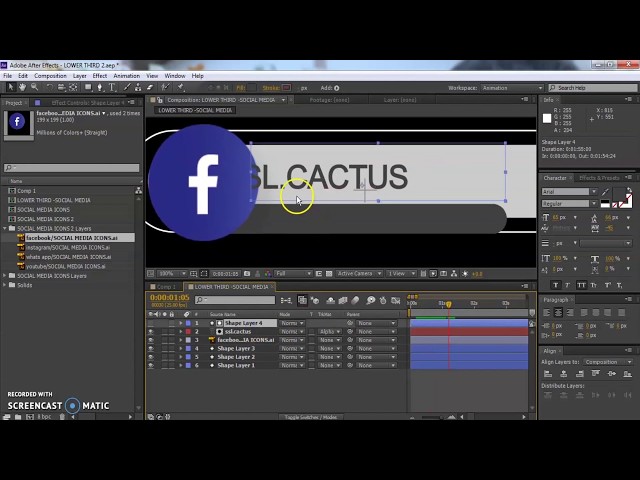The width and height of the screenshot is (640, 480).
Task: Click the Fill label in toolbar
Action: pos(241,88)
